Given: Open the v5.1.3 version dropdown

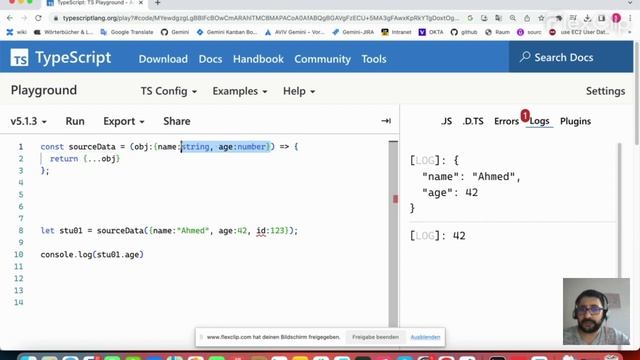Looking at the screenshot, I should tap(28, 121).
